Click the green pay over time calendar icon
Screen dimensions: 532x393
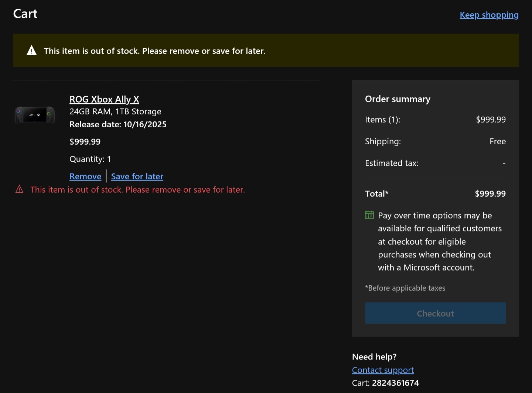[369, 215]
